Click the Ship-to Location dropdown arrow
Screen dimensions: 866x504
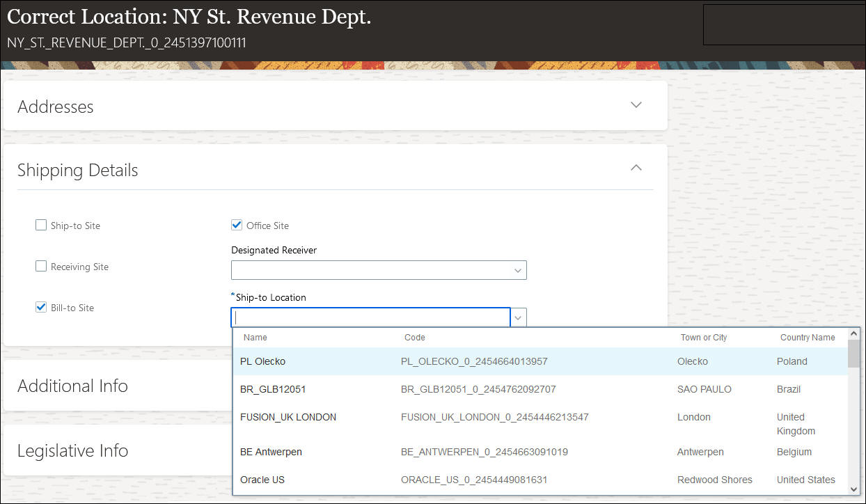coord(518,317)
